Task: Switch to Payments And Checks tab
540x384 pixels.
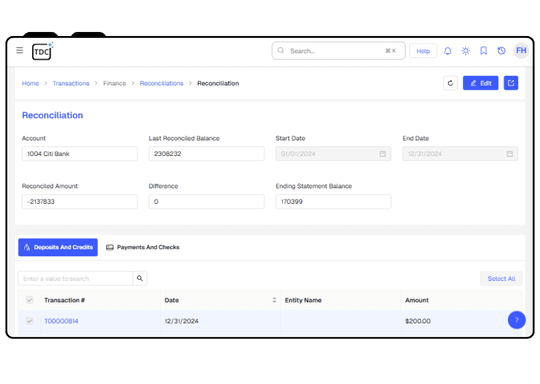Action: (x=143, y=247)
